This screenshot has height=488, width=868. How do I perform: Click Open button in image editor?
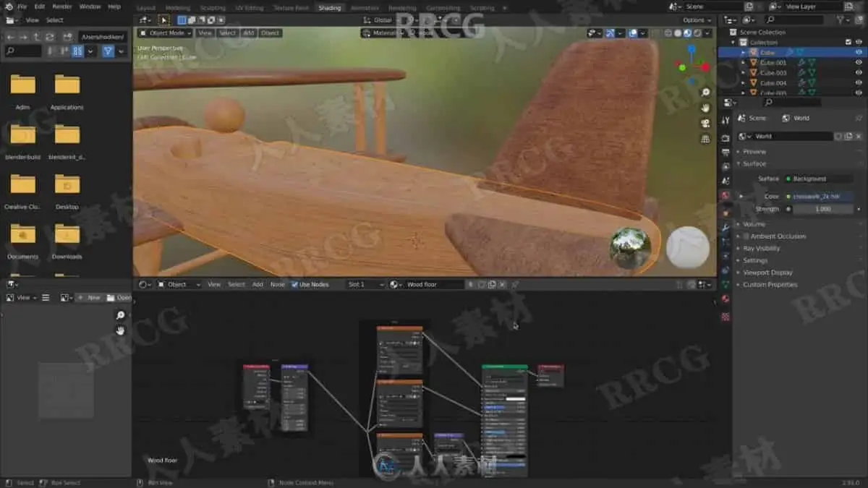(x=119, y=298)
